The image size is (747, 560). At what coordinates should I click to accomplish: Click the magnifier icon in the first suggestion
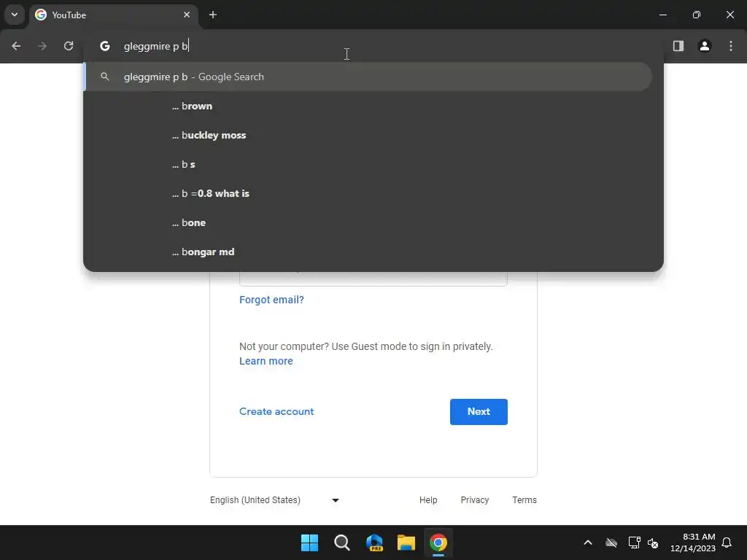[105, 77]
